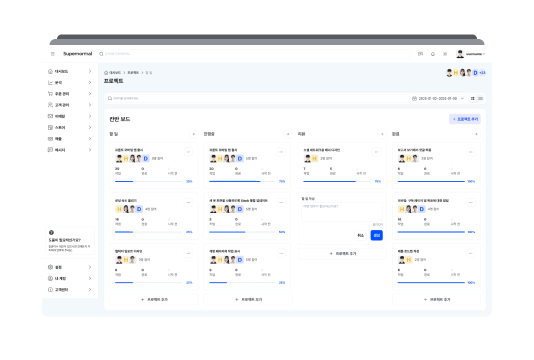Viewport: 534px width, 360px height.
Task: Open the date range dropdown arrow
Action: click(x=462, y=98)
